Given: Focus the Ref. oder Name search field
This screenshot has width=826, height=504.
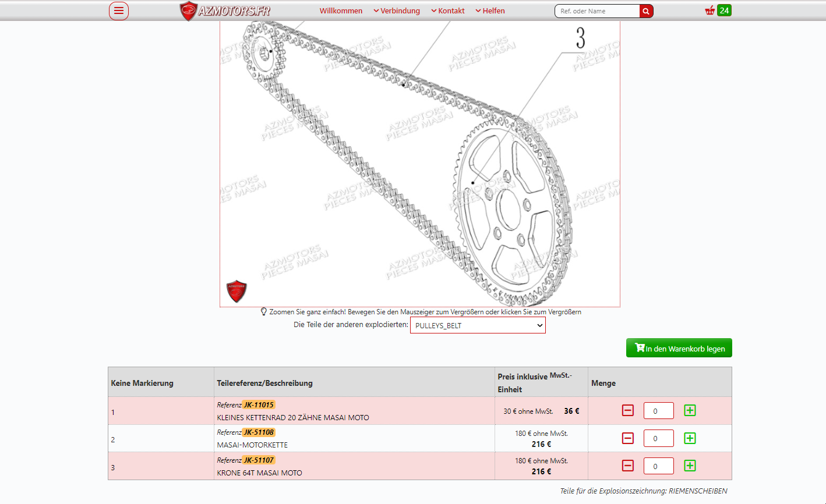Looking at the screenshot, I should 596,11.
